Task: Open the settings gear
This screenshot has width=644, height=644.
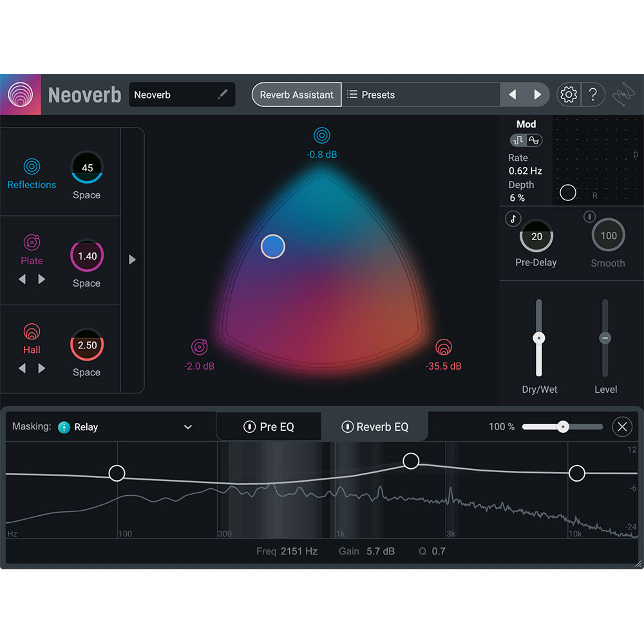Action: tap(568, 94)
